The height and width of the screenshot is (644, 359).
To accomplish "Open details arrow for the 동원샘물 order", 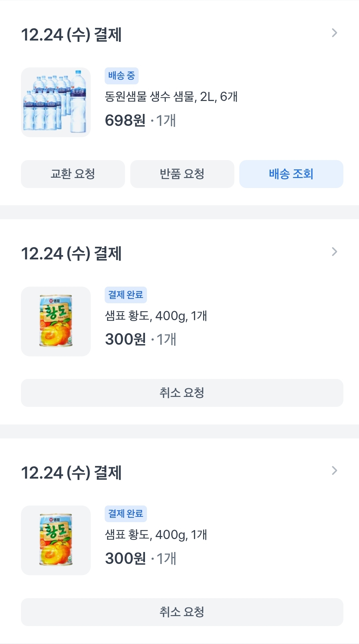I will pos(334,33).
